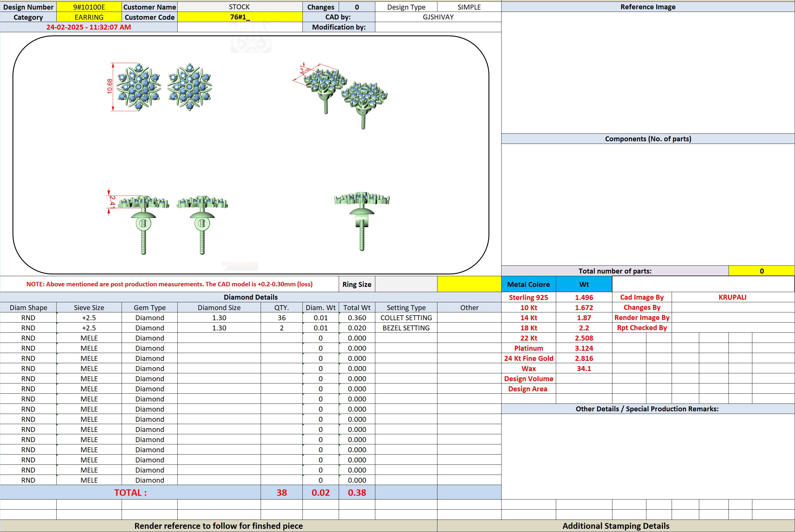Click the Changes By label
Screen dimensions: 795x532
click(x=642, y=307)
